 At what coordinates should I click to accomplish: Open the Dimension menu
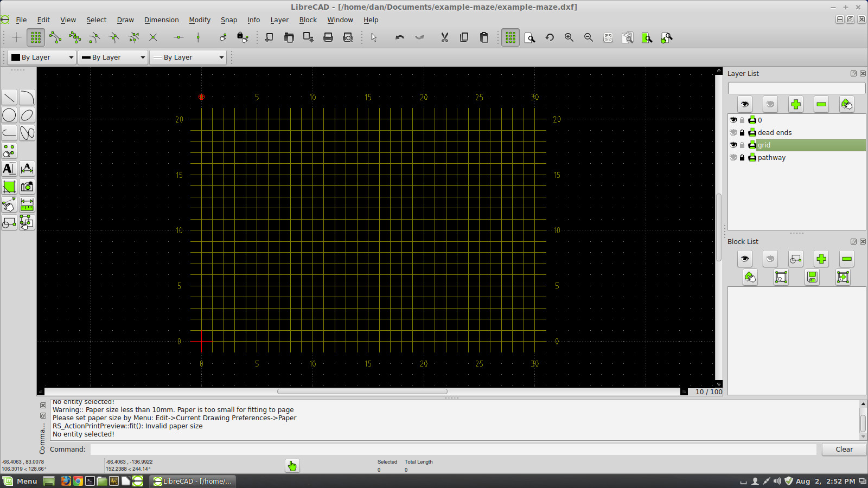(x=161, y=20)
